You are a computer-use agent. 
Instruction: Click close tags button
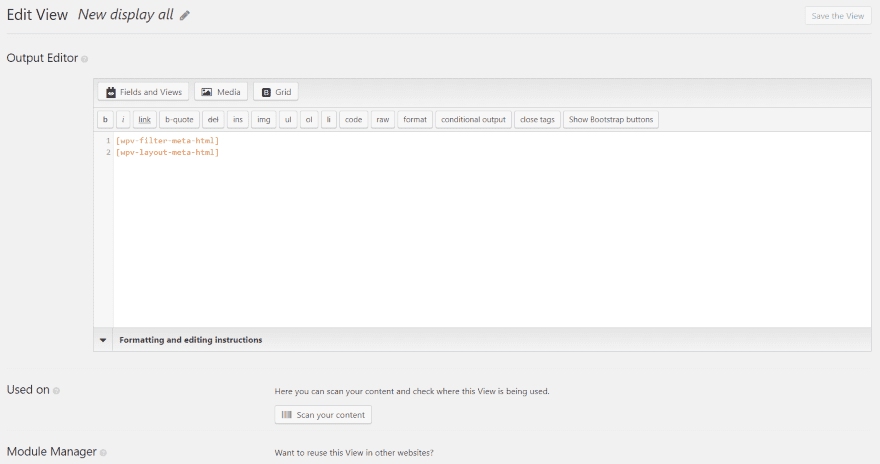537,120
